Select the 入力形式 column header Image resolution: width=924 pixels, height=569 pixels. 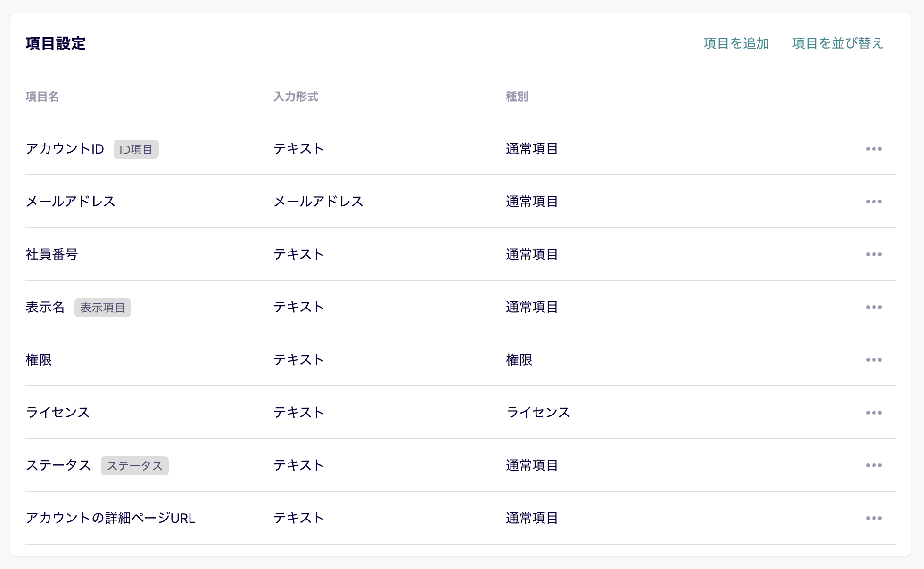coord(296,97)
